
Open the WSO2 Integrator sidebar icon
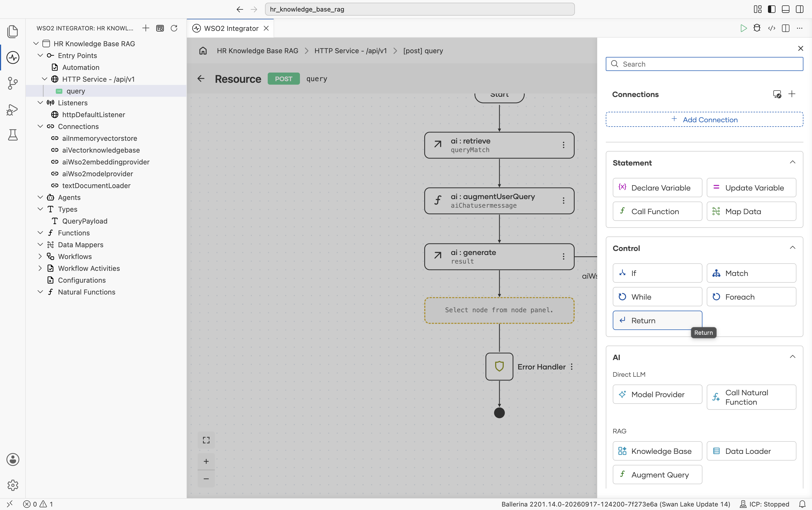pos(13,57)
